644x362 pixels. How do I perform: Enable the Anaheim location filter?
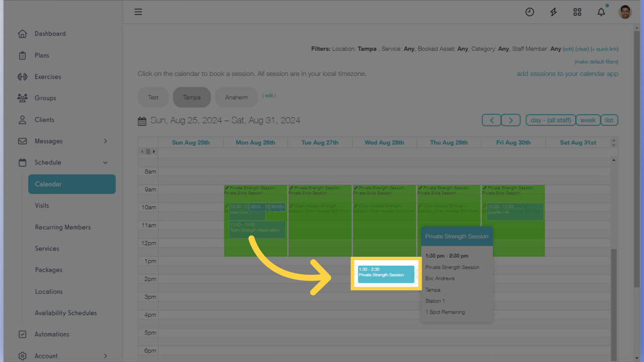[236, 97]
